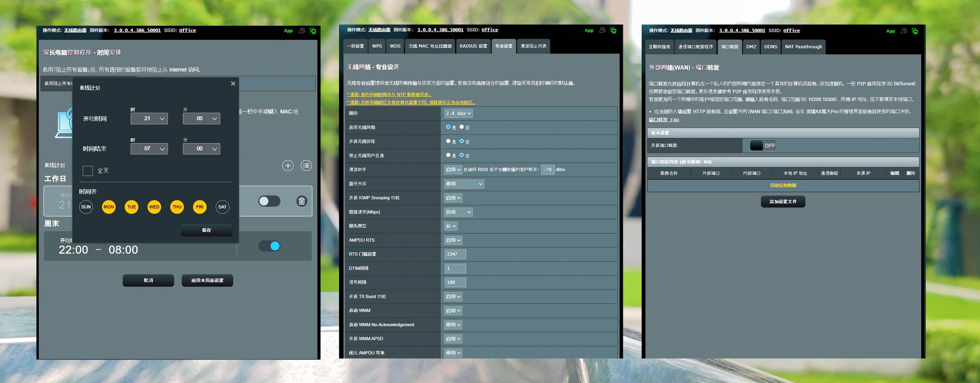This screenshot has height=383, width=980.
Task: Click users icon in middle panel header
Action: click(602, 30)
